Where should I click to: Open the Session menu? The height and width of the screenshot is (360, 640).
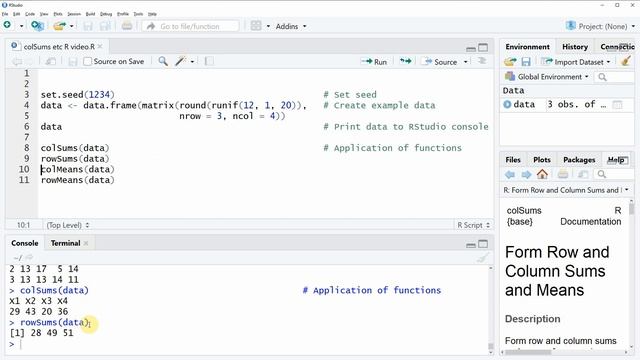click(74, 14)
